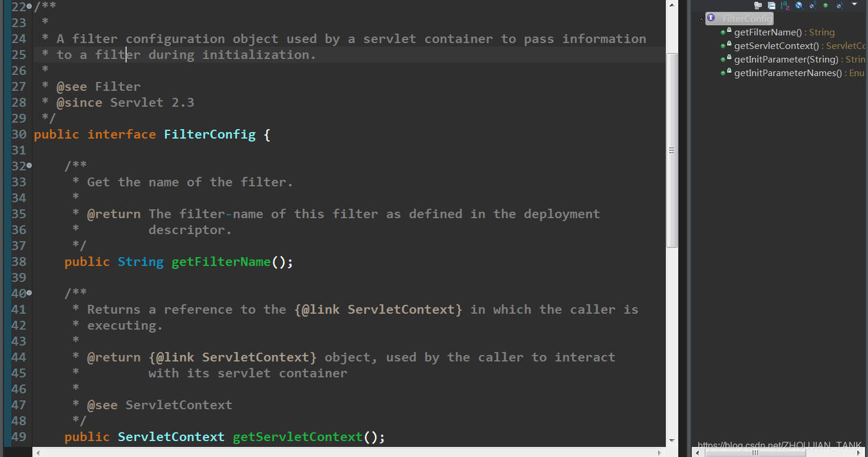Screen dimensions: 868x457
Task: Select getInitParameter(String) in the Outline
Action: pos(793,60)
